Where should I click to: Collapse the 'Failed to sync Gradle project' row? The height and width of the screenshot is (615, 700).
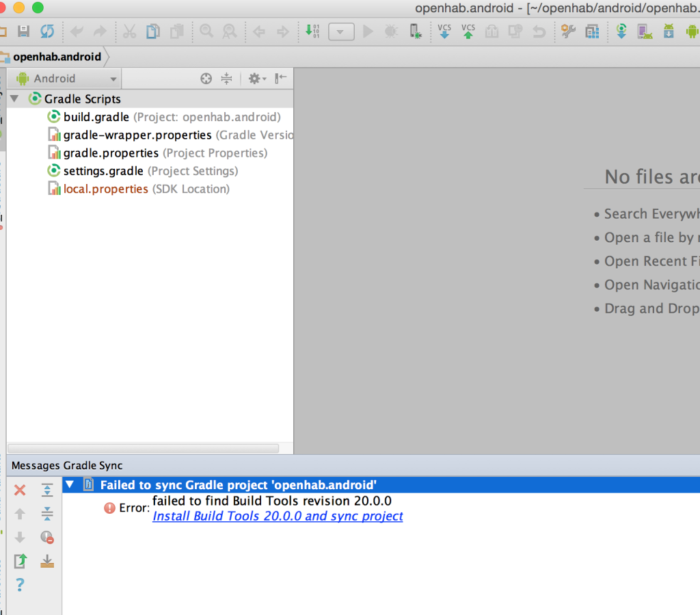[70, 484]
